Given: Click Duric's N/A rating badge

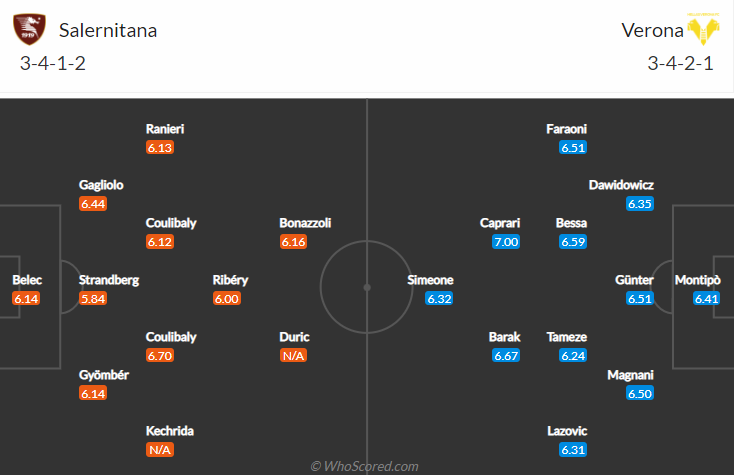Looking at the screenshot, I should [x=294, y=356].
